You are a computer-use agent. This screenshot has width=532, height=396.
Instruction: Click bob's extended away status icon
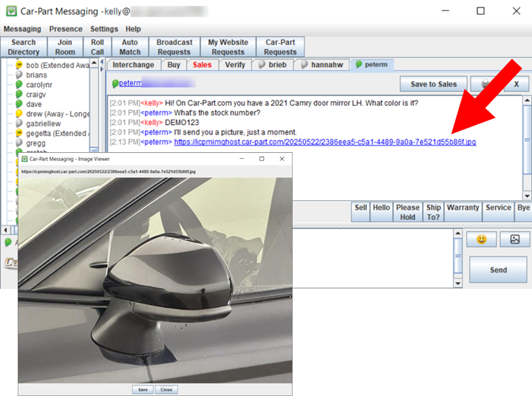(19, 64)
